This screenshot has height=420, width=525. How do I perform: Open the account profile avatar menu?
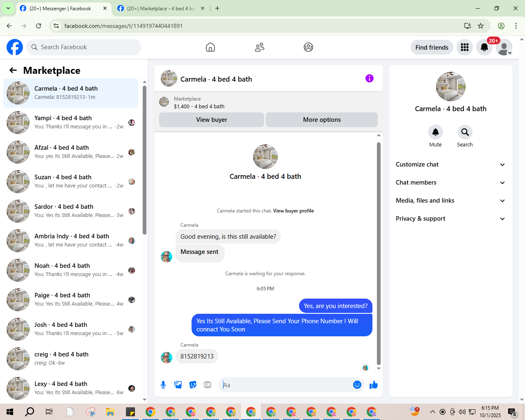pyautogui.click(x=504, y=47)
